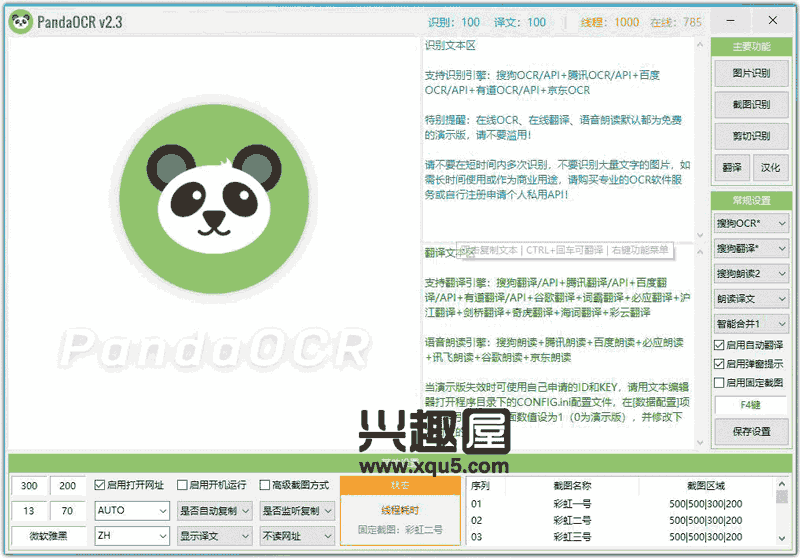Screen dimensions: 800x558
Task: Click the 截图名称 column header
Action: 572,486
